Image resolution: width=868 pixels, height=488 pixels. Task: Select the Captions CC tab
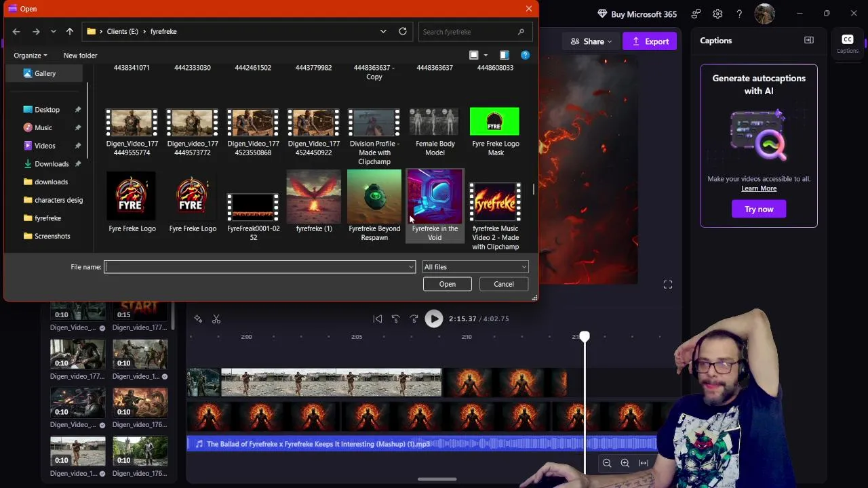click(848, 43)
